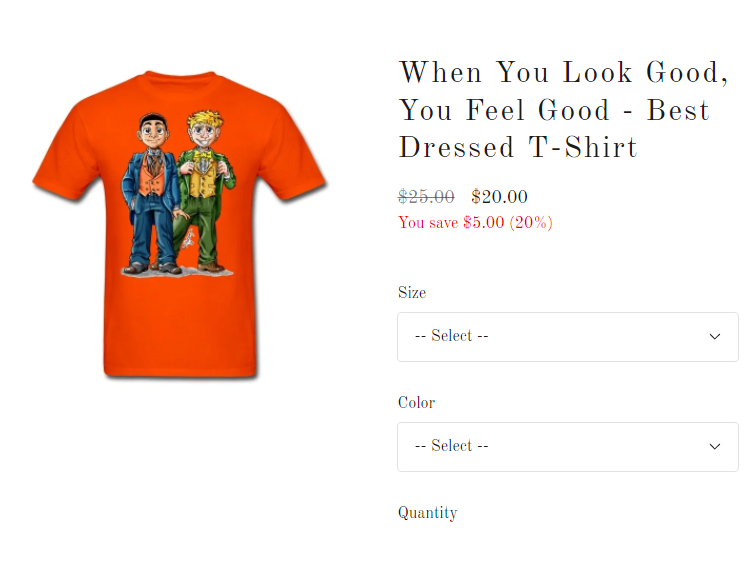
Task: Click the red "You save $5.00 (20%)" text
Action: tap(475, 222)
